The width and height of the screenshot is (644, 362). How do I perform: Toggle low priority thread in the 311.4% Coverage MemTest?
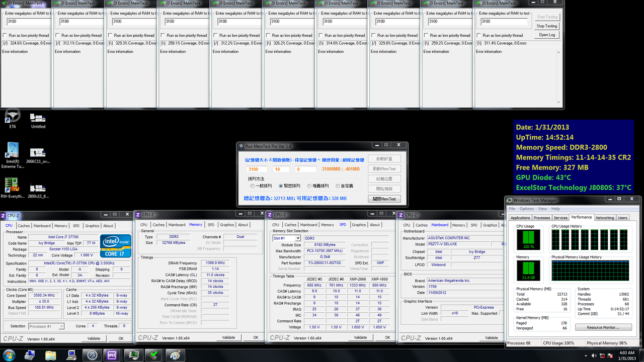[479, 35]
